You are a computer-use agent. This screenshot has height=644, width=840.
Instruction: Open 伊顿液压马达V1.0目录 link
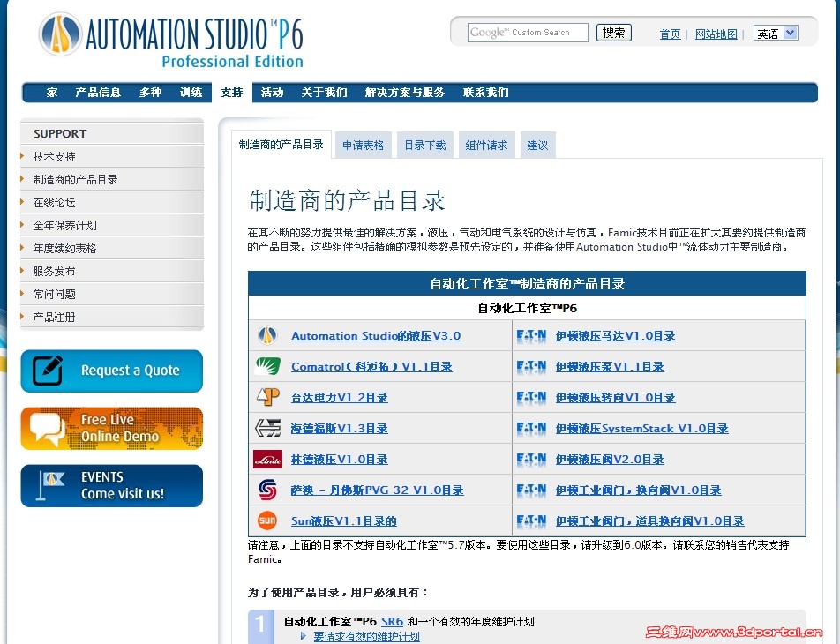pyautogui.click(x=616, y=336)
